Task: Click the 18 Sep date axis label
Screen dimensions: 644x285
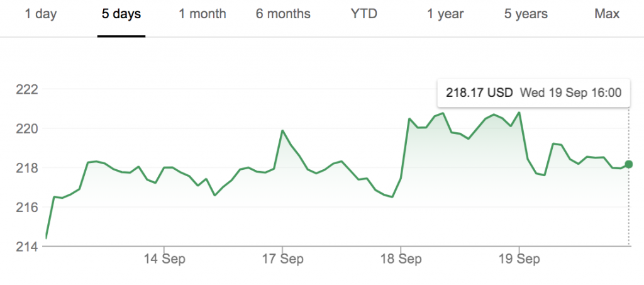Action: coord(401,259)
